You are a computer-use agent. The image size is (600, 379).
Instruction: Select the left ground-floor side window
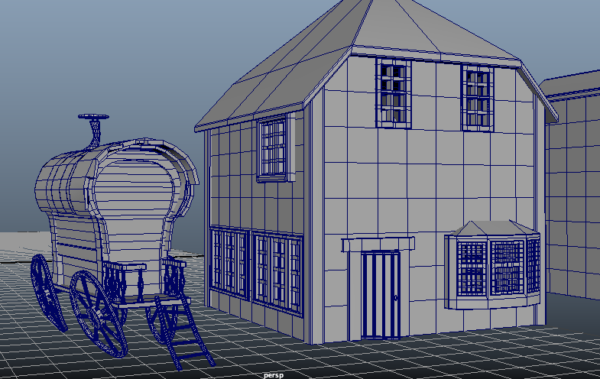point(230,262)
